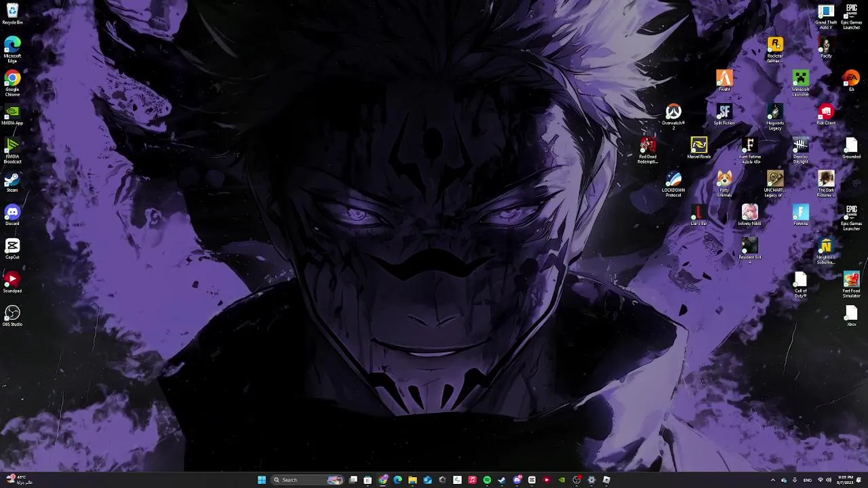Select the Red Dead Redemption icon
Viewport: 868px width, 488px height.
[x=648, y=150]
